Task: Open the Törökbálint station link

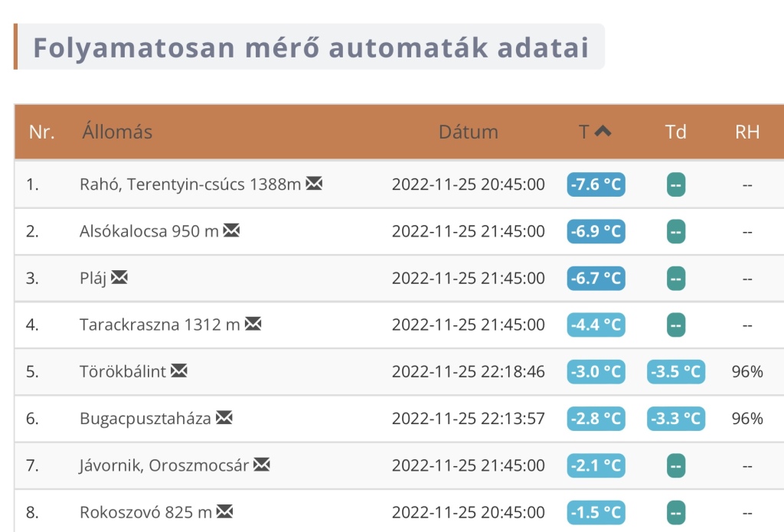Action: click(x=122, y=372)
